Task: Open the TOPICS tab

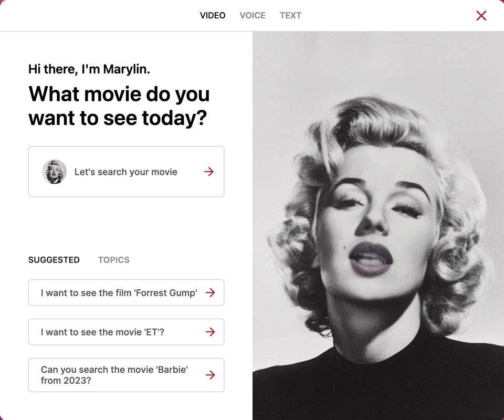Action: (x=114, y=260)
